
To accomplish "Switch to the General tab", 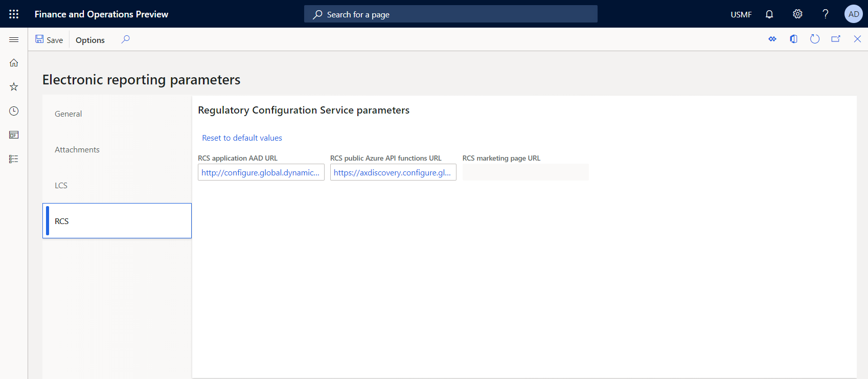I will point(117,114).
